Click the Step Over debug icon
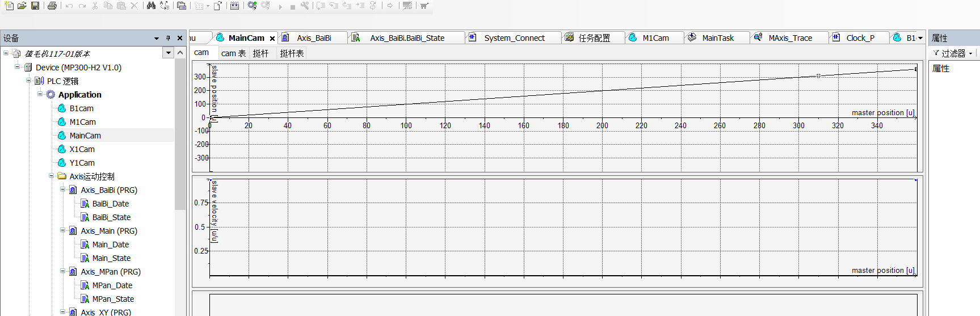Viewport: 980px width, 316px height. [321, 6]
